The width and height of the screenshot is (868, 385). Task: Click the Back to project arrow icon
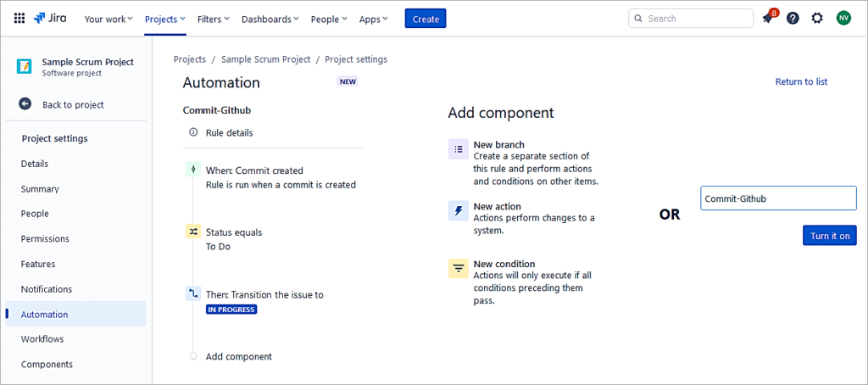[25, 104]
